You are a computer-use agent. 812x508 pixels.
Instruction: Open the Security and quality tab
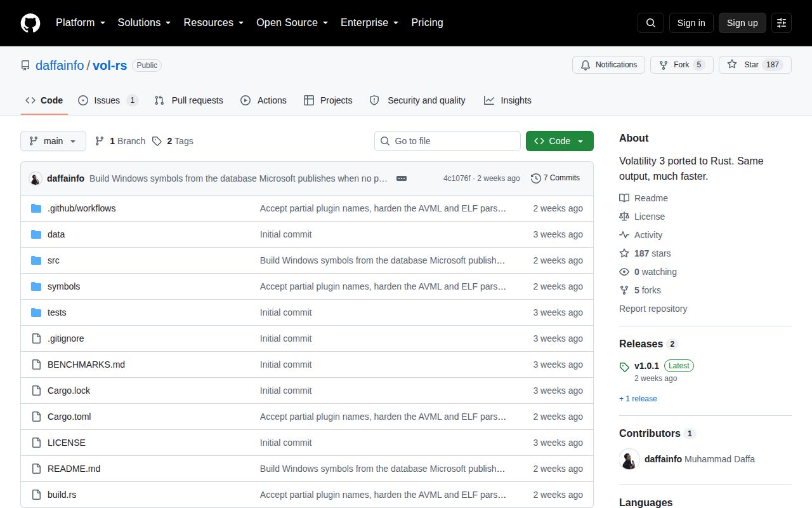417,100
